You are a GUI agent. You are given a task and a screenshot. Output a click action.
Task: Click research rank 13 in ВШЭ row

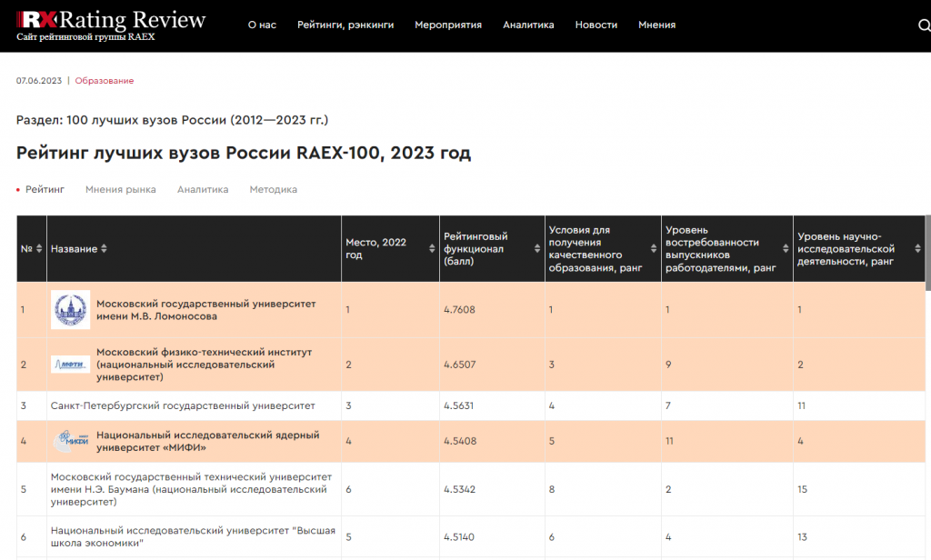click(802, 537)
